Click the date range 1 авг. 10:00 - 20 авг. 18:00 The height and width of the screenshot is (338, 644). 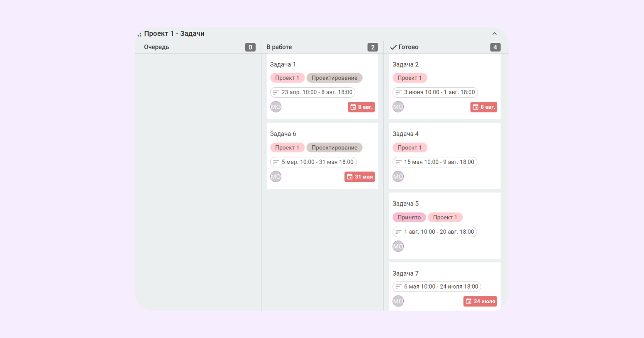pos(435,232)
